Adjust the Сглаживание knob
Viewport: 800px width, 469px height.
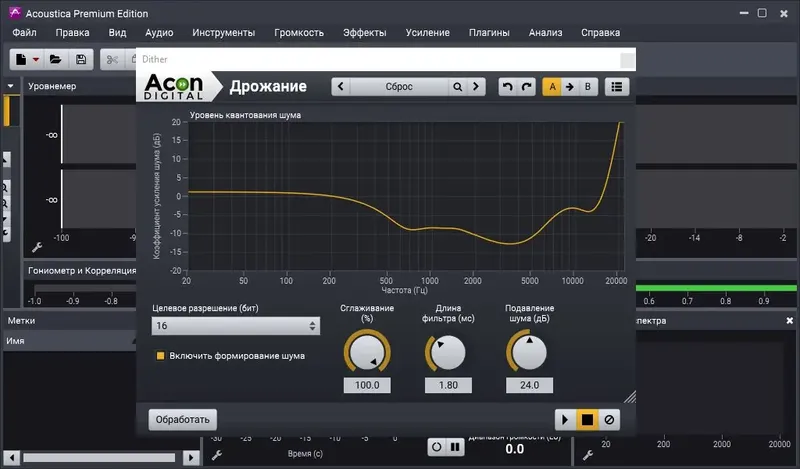pyautogui.click(x=367, y=352)
